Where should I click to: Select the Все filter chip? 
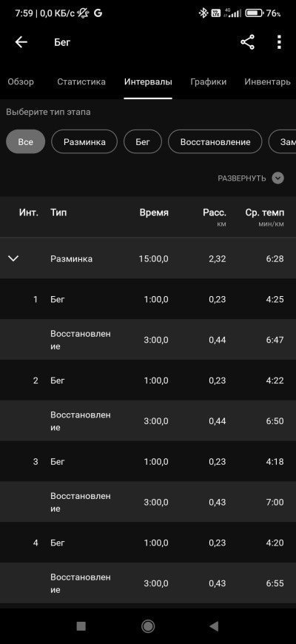pos(25,141)
